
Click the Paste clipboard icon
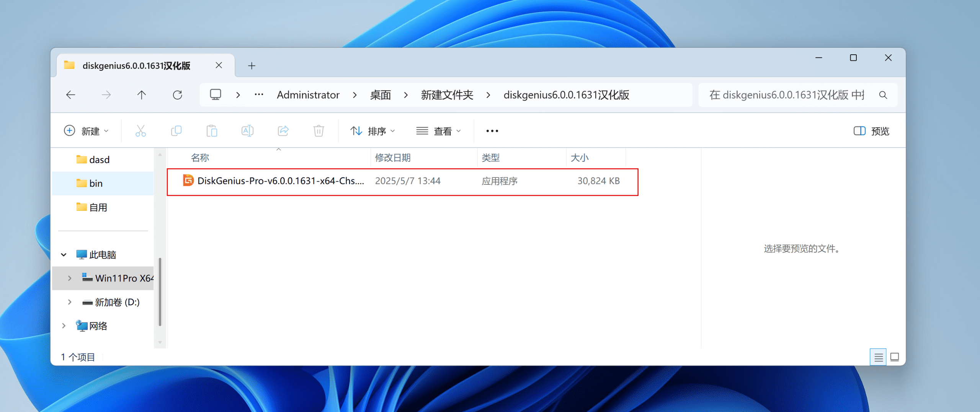click(x=212, y=131)
